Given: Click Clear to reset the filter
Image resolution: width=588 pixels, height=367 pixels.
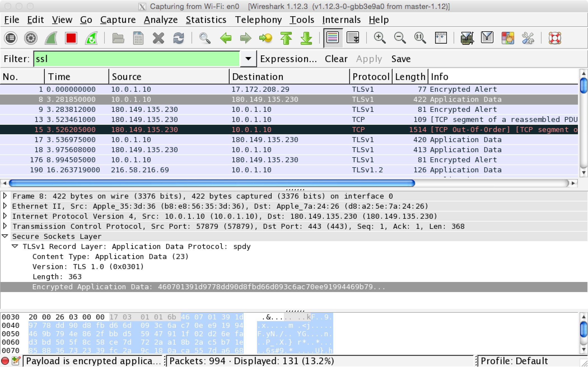Looking at the screenshot, I should click(x=336, y=59).
